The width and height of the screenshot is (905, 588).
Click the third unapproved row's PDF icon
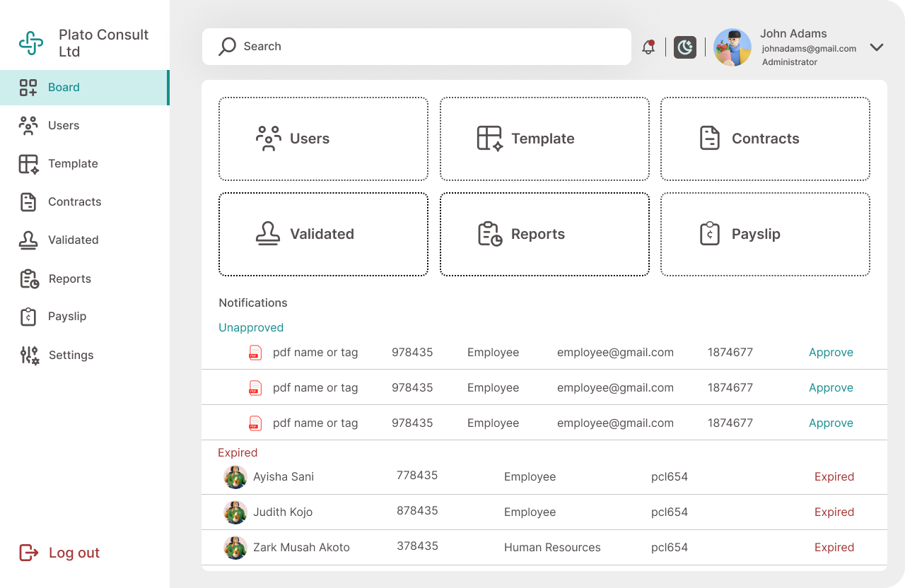tap(255, 423)
